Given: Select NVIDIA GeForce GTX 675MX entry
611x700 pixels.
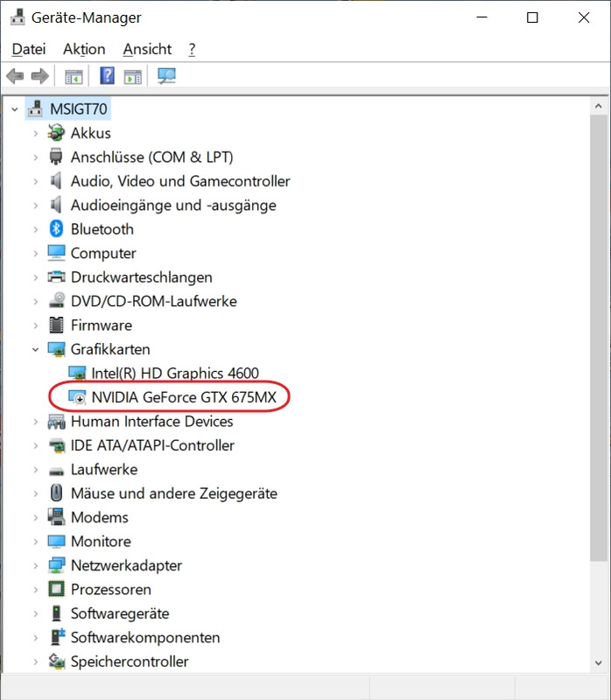Looking at the screenshot, I should (184, 397).
